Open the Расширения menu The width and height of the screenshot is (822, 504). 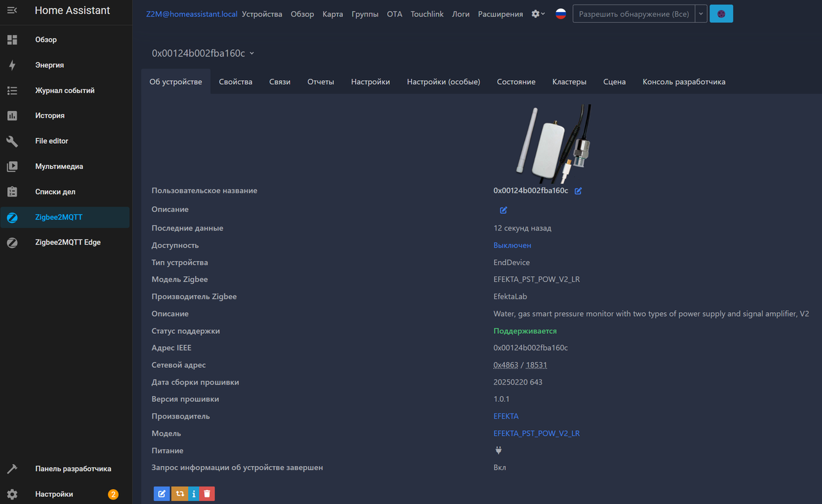click(500, 14)
